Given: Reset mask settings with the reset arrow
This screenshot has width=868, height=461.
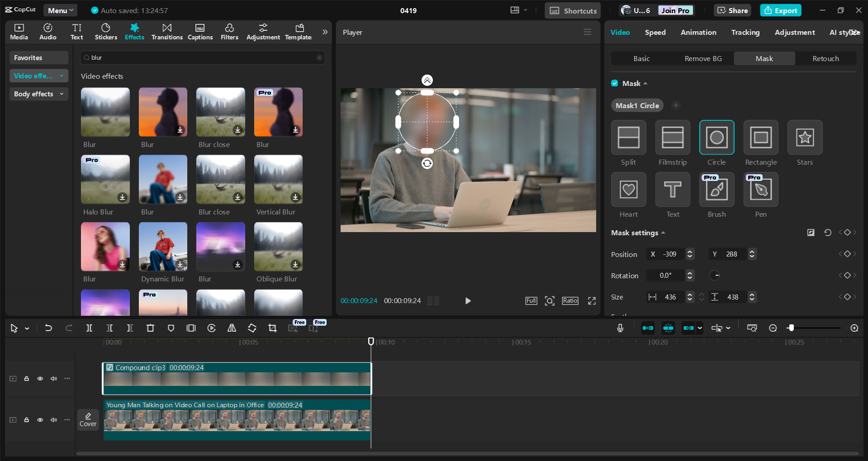Looking at the screenshot, I should pyautogui.click(x=828, y=233).
